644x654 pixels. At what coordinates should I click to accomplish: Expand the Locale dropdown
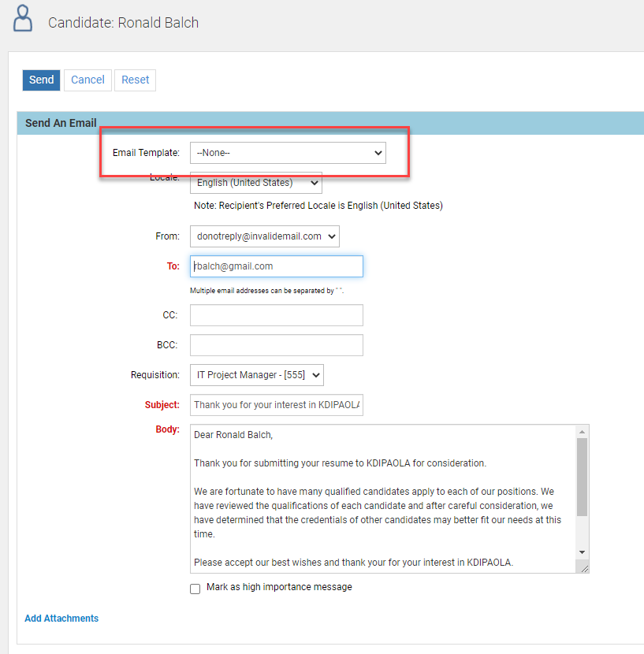coord(255,183)
